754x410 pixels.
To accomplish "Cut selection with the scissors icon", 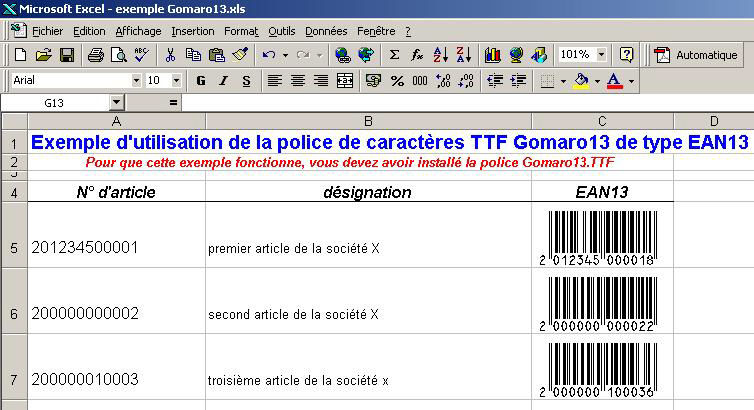I will point(170,55).
